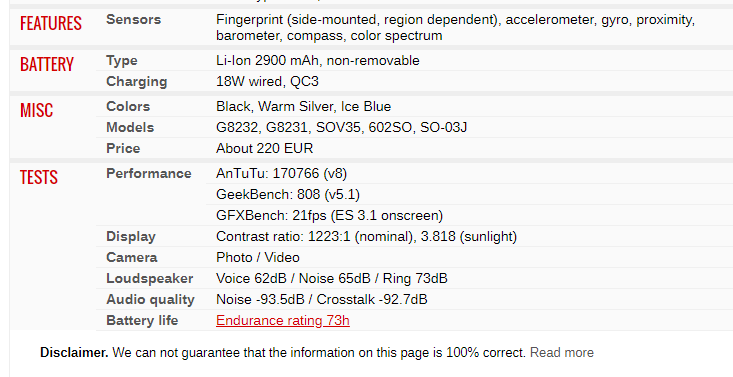Open the Audio quality label

click(150, 299)
